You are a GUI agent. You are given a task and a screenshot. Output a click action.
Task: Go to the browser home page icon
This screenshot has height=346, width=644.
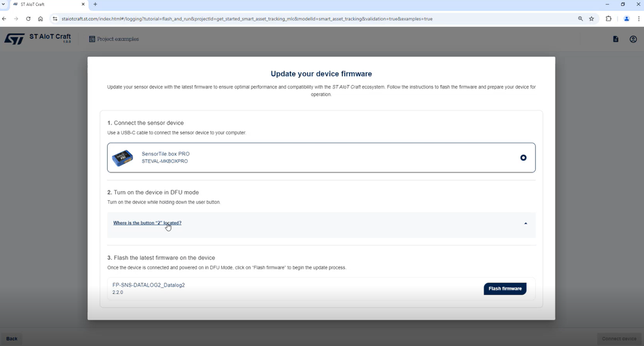point(40,19)
